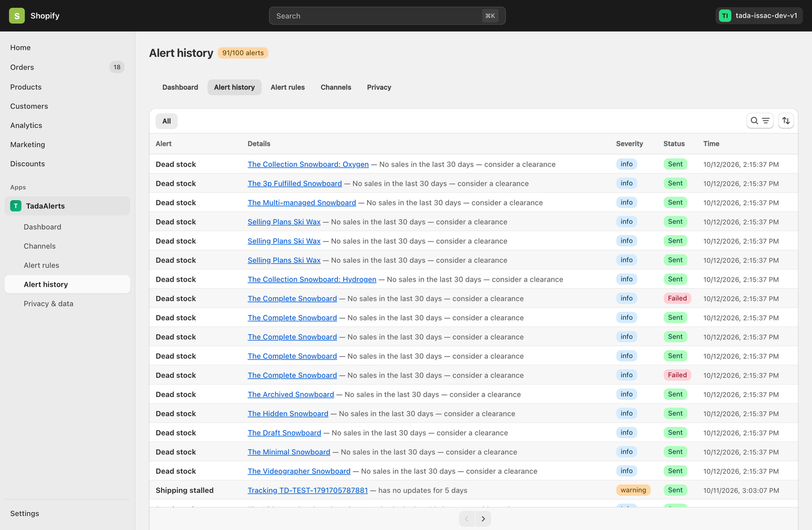
Task: Click the sort arrows button
Action: coord(786,121)
